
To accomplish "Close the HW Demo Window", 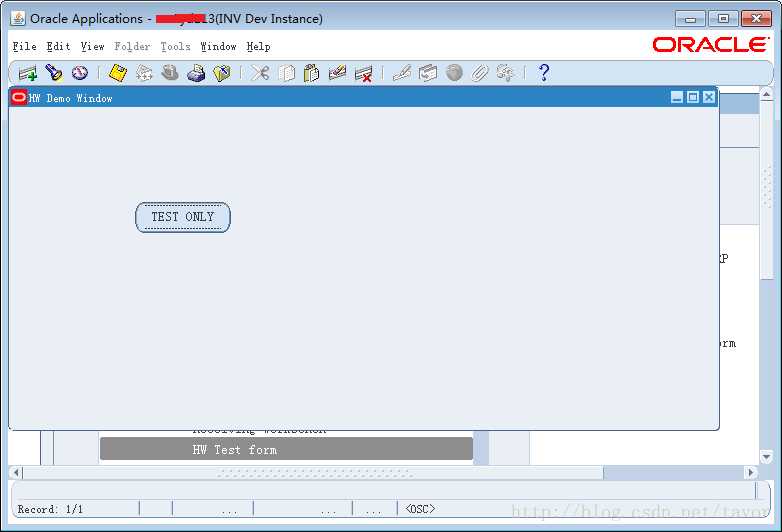I will pos(709,97).
